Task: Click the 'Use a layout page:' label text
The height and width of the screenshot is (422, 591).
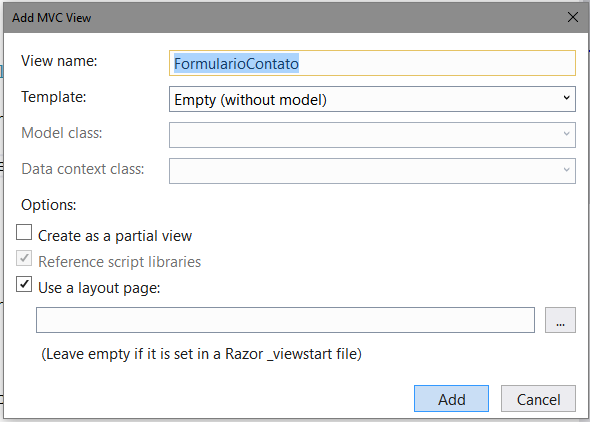Action: 99,288
